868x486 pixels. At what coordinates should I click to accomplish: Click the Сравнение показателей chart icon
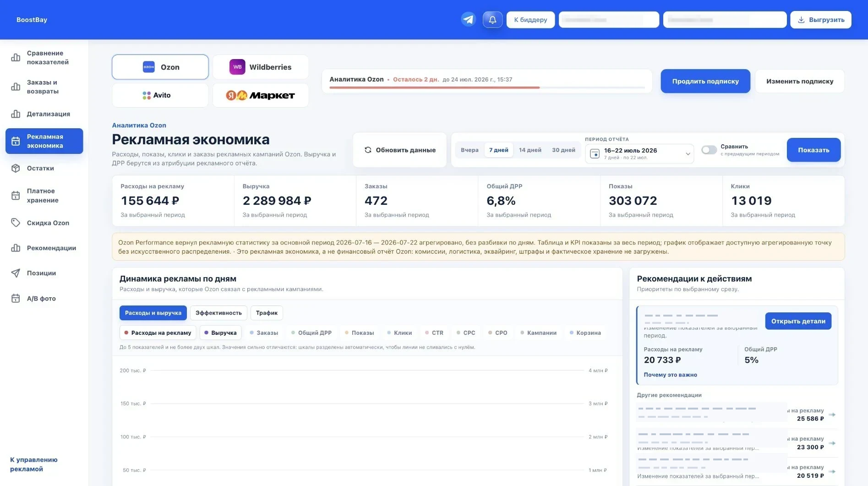16,58
